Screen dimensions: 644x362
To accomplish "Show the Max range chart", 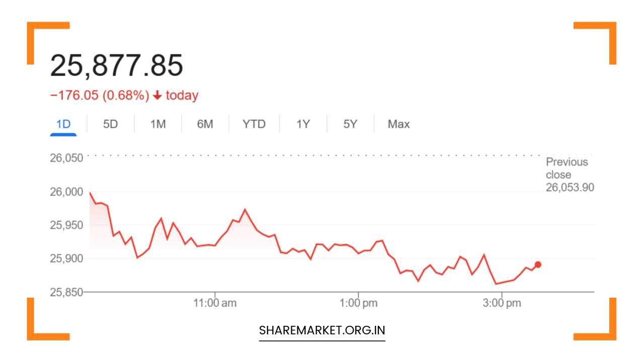I will point(398,124).
